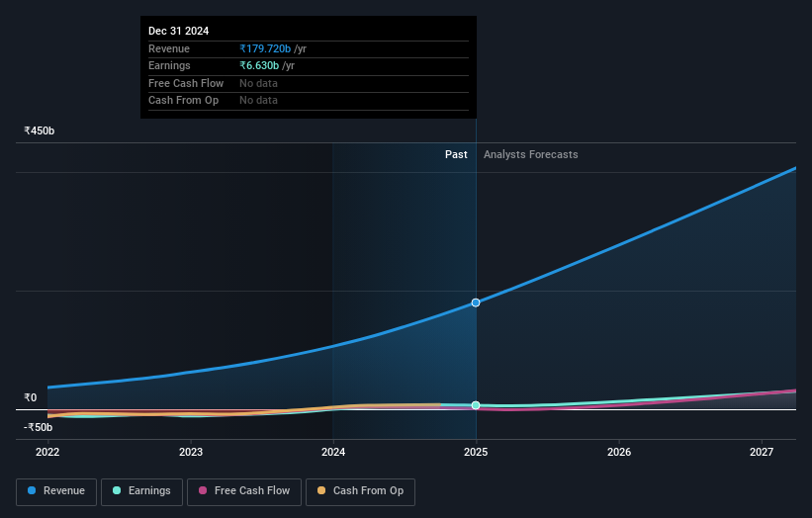The image size is (812, 518).
Task: Toggle the Cash From Op legend series
Action: 360,491
